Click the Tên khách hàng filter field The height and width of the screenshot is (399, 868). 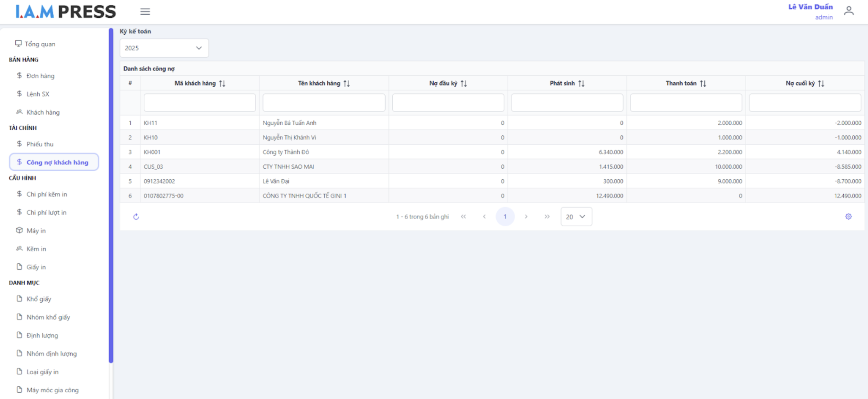(323, 103)
